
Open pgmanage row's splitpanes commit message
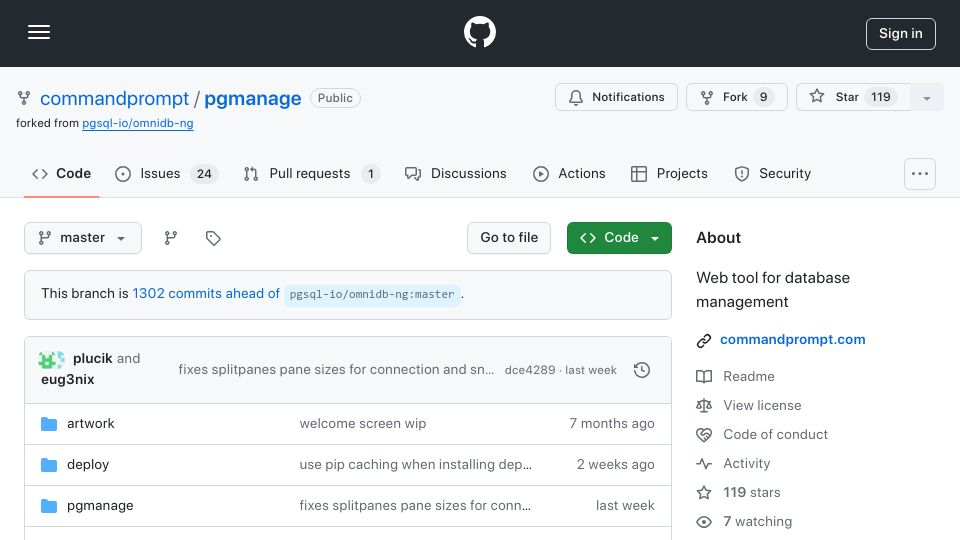[414, 506]
